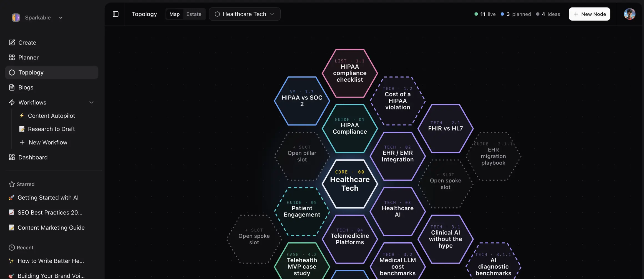Click the Create pencil icon
Image resolution: width=644 pixels, height=279 pixels.
point(12,43)
